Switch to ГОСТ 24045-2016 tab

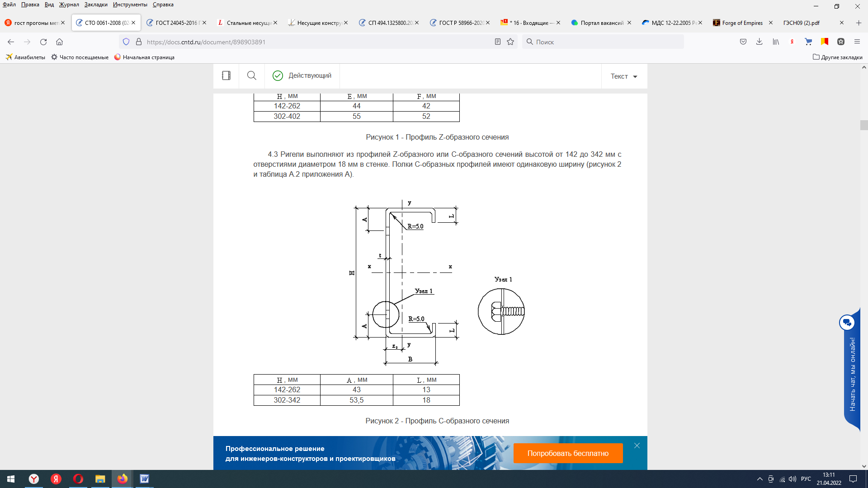(x=176, y=23)
